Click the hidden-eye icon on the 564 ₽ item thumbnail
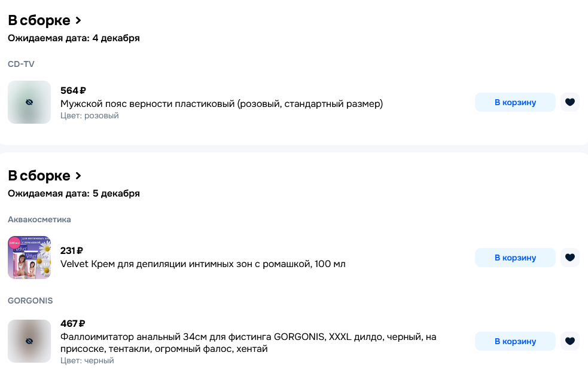Screen dimensions: 588x383 pos(29,102)
